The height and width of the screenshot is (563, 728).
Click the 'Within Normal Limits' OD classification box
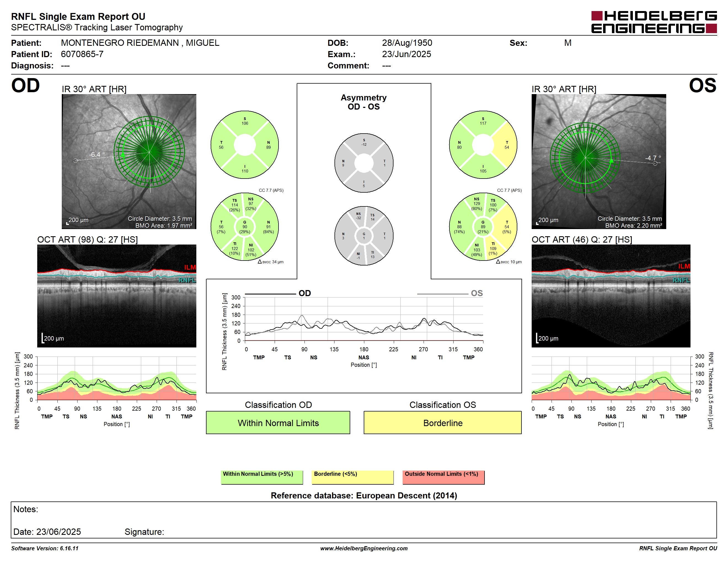pyautogui.click(x=278, y=423)
